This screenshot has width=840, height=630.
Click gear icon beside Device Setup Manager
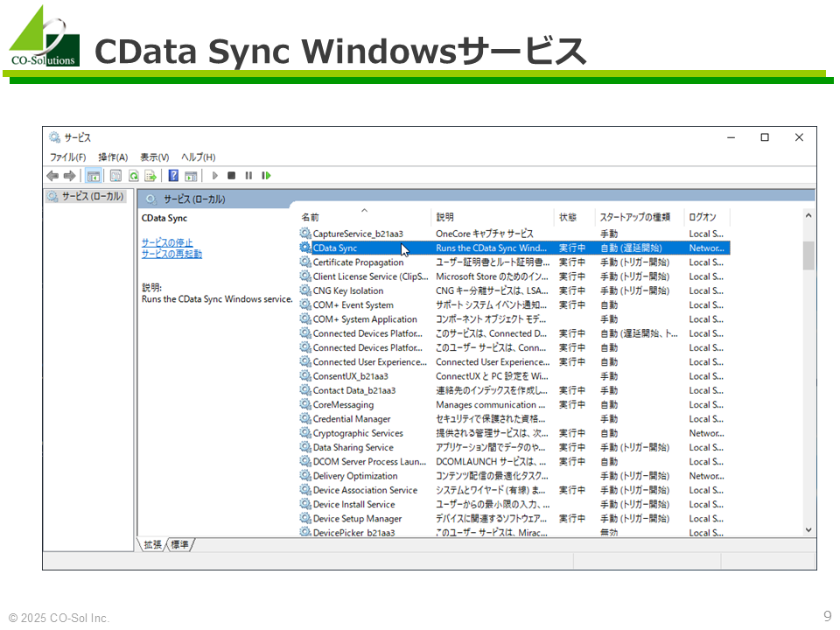[x=305, y=519]
